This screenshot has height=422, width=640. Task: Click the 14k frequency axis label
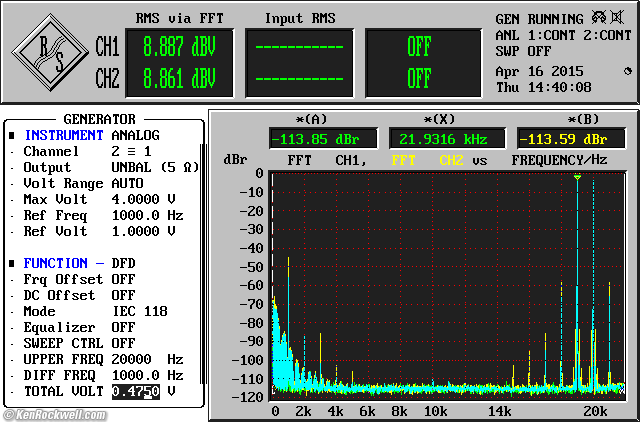[x=499, y=411]
